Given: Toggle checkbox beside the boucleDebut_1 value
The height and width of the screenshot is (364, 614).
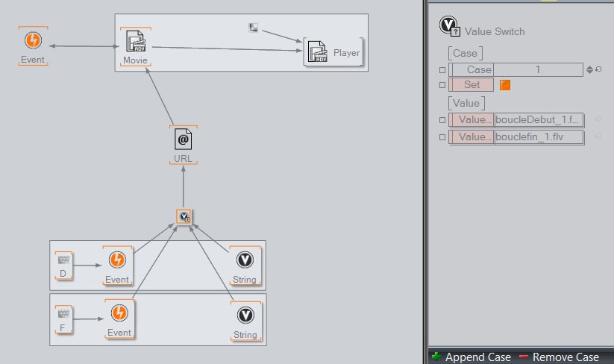Looking at the screenshot, I should pyautogui.click(x=442, y=119).
